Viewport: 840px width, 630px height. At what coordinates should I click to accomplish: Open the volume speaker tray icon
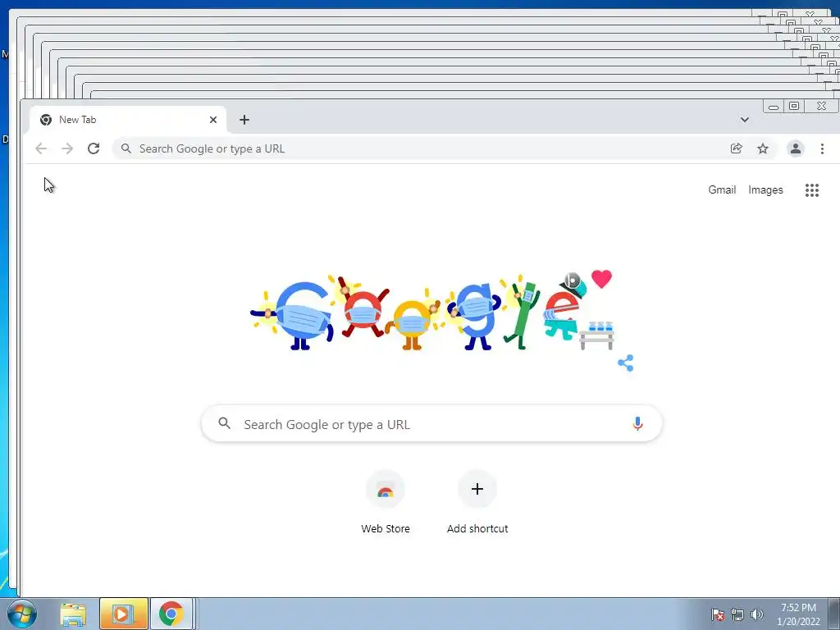coord(756,614)
